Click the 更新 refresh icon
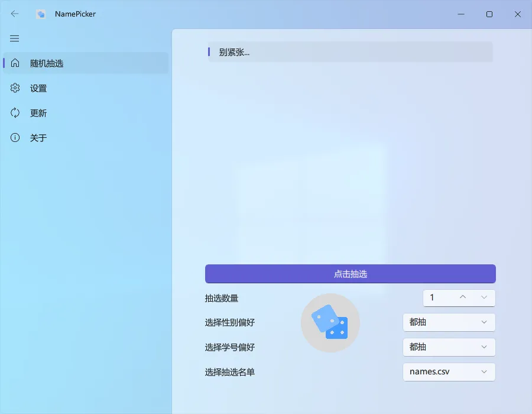532x414 pixels. pos(14,112)
